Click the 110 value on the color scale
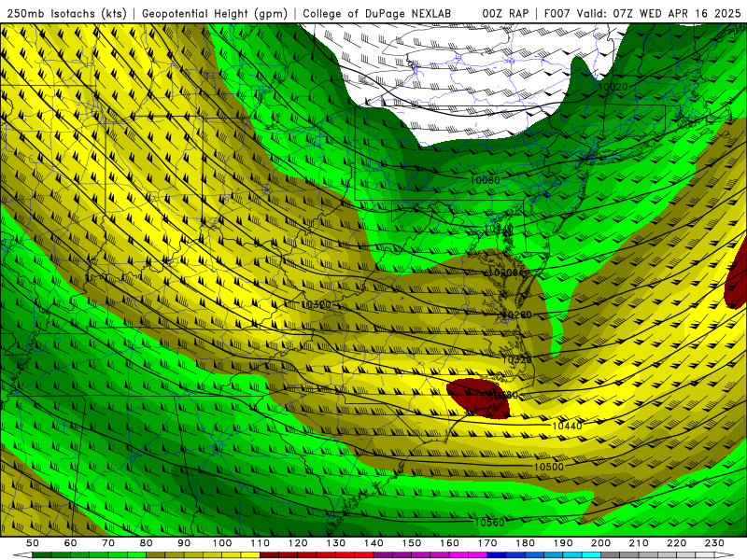This screenshot has height=560, width=747. click(x=261, y=543)
